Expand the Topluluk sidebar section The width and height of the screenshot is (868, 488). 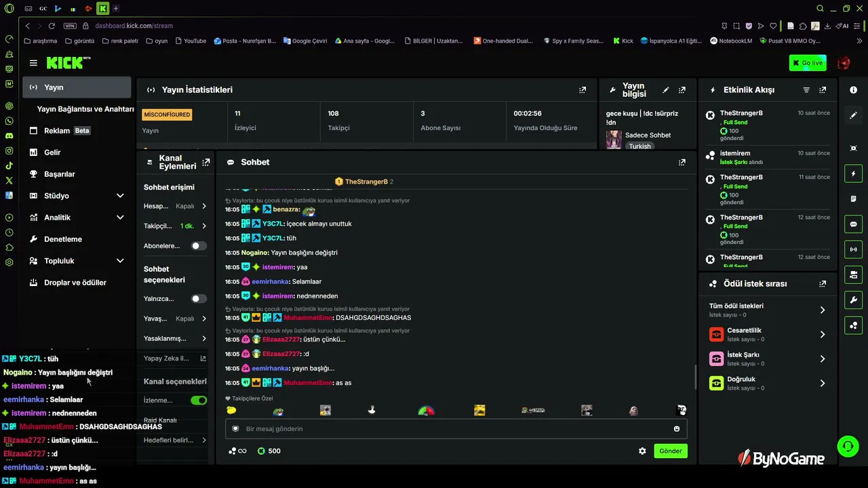click(x=120, y=261)
